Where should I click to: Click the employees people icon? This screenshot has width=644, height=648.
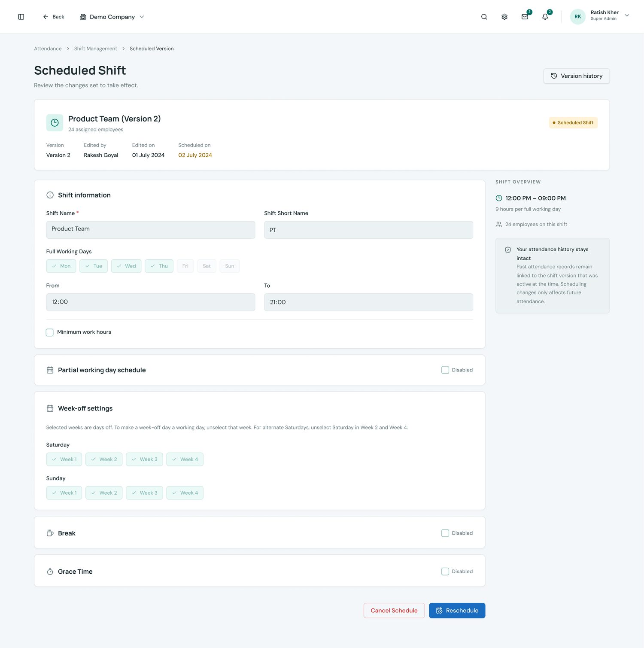[498, 224]
